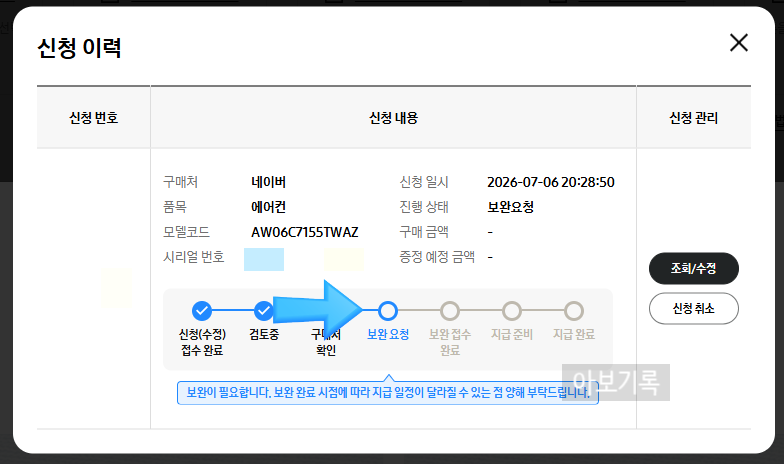Select the 지급 완료 step circle

tap(574, 311)
